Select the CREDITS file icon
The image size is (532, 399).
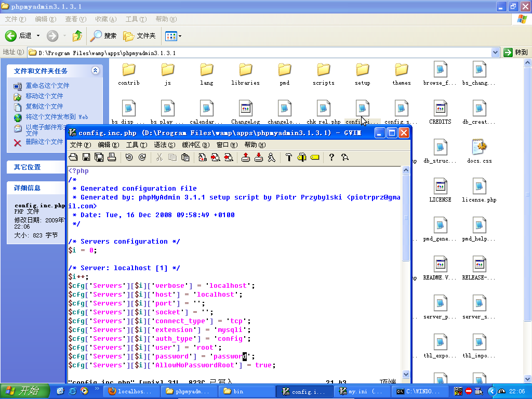click(440, 108)
